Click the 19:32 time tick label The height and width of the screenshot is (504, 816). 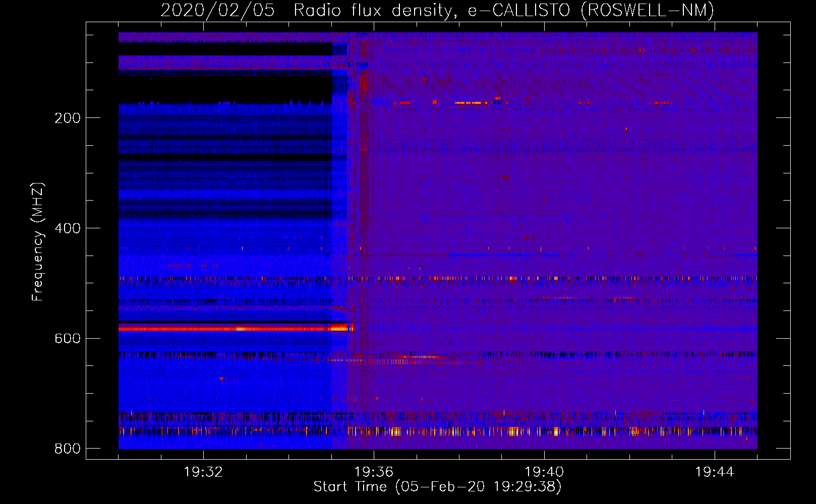coord(203,472)
